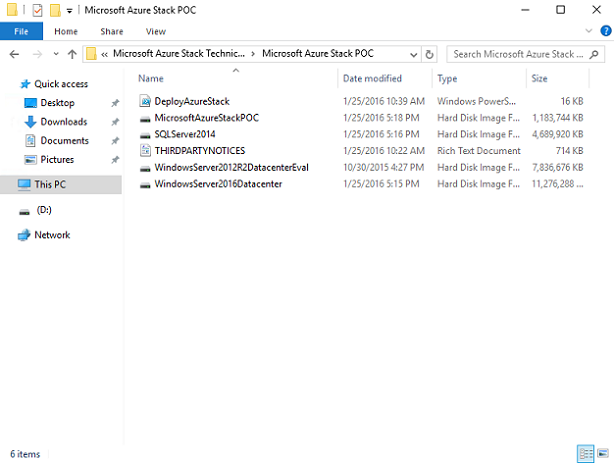Screen dimensions: 614x463
Task: Sort by the Size column header
Action: point(539,78)
